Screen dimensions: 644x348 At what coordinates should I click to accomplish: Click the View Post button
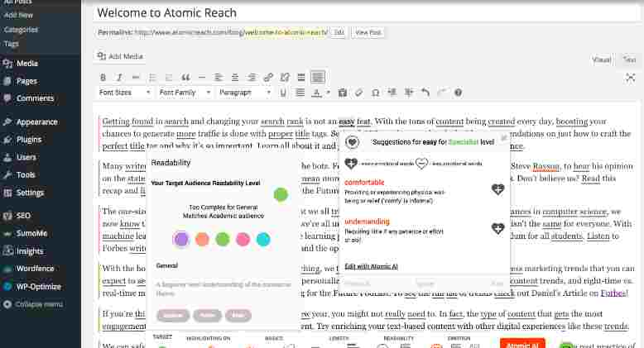pos(368,32)
